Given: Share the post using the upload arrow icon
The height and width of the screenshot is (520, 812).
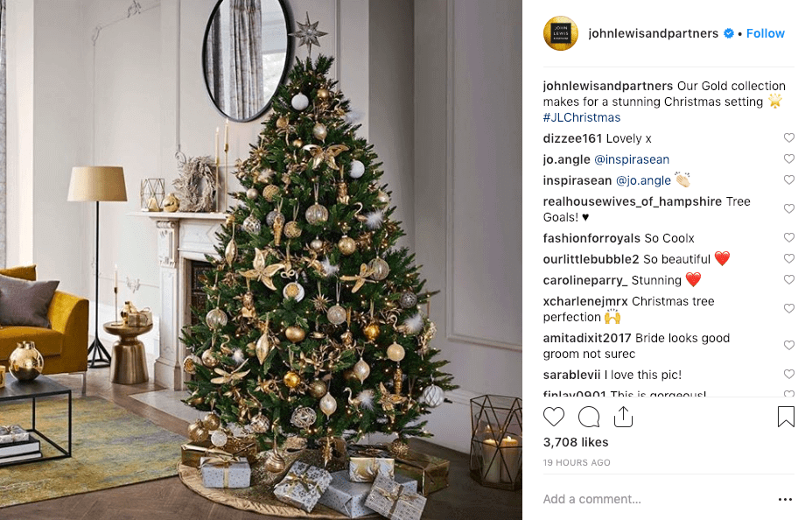Looking at the screenshot, I should point(623,417).
